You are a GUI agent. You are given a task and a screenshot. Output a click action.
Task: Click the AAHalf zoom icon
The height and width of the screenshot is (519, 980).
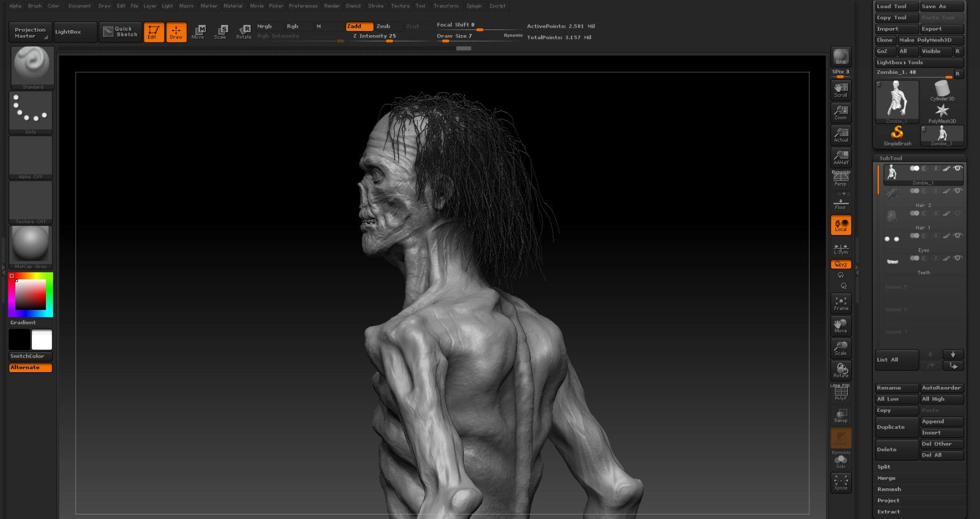[x=840, y=157]
